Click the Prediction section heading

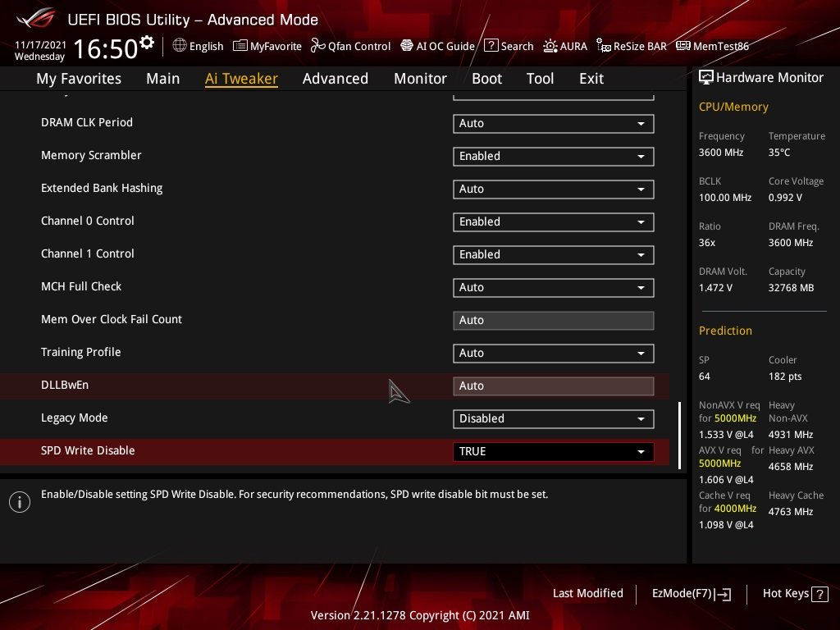(x=725, y=331)
